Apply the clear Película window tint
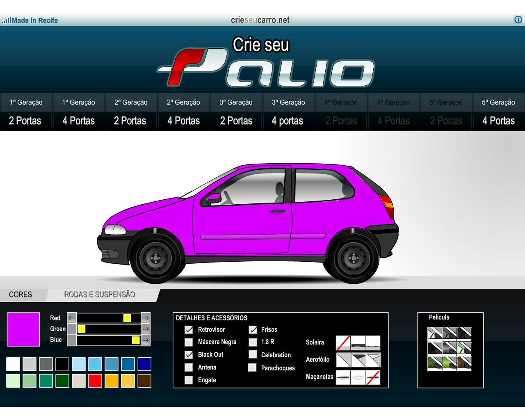 tap(435, 334)
